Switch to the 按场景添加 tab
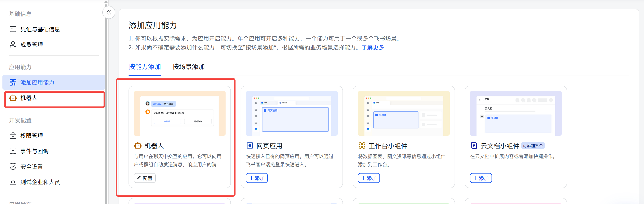The width and height of the screenshot is (644, 204). point(188,67)
